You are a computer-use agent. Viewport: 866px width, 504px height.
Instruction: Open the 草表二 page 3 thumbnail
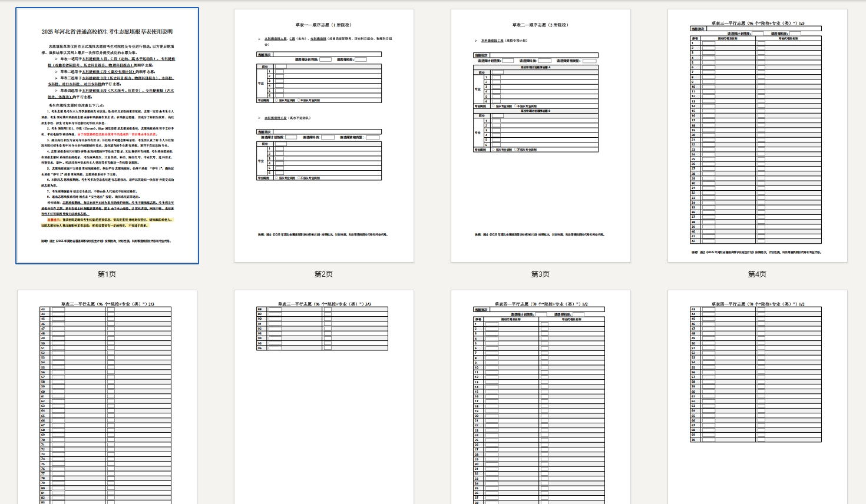[x=540, y=135]
